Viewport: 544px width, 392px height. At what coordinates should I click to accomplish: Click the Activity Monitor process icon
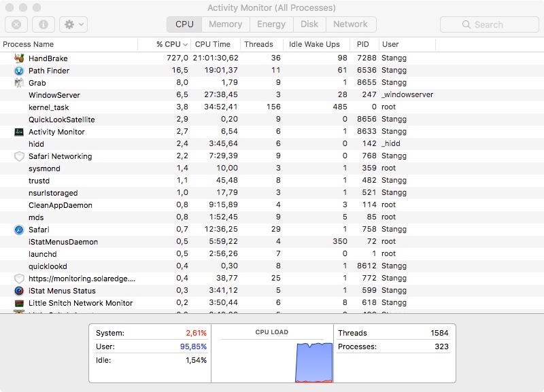point(19,132)
